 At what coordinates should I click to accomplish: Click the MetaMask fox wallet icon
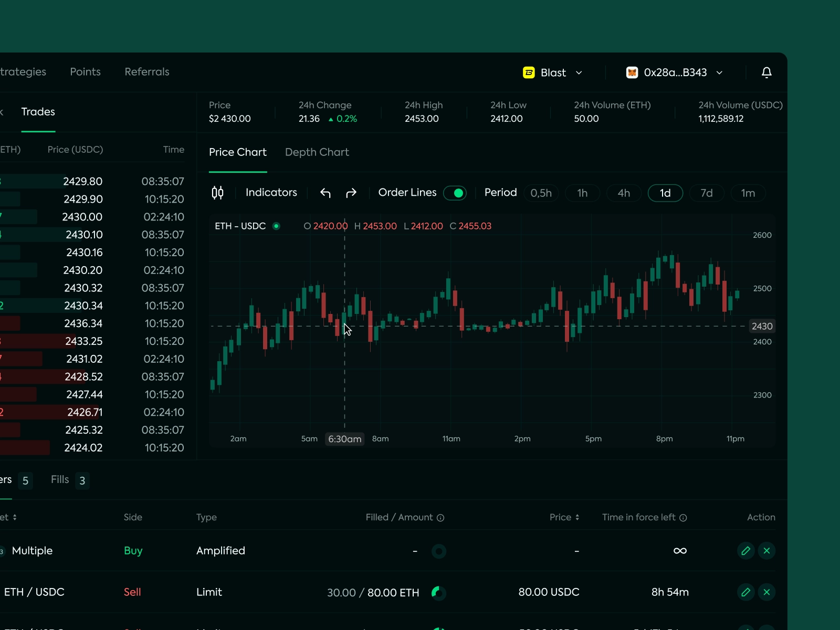632,72
